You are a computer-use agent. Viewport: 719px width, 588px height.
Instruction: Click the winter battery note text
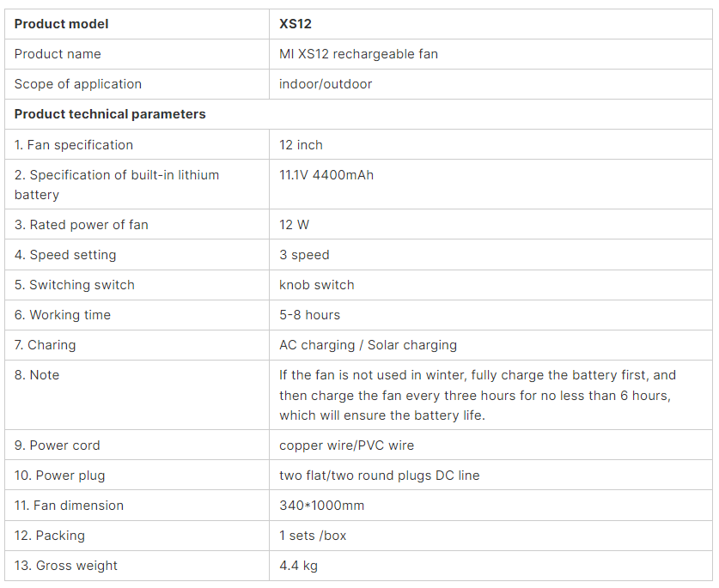[478, 395]
